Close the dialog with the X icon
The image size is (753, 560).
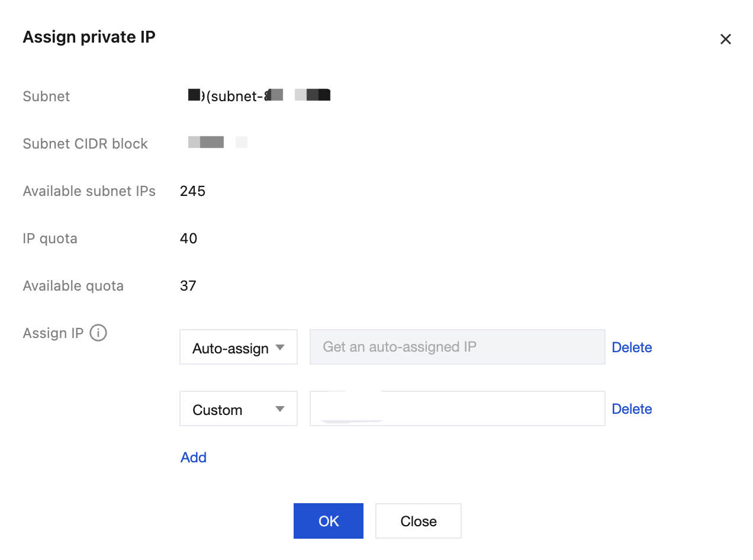tap(725, 39)
